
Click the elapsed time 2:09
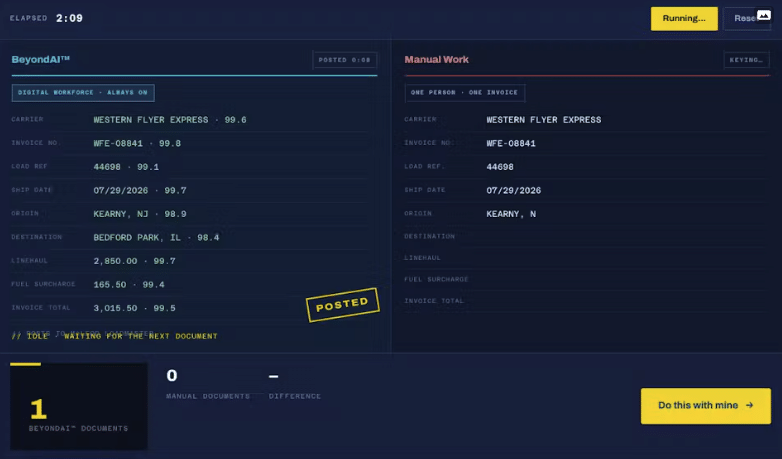(69, 18)
